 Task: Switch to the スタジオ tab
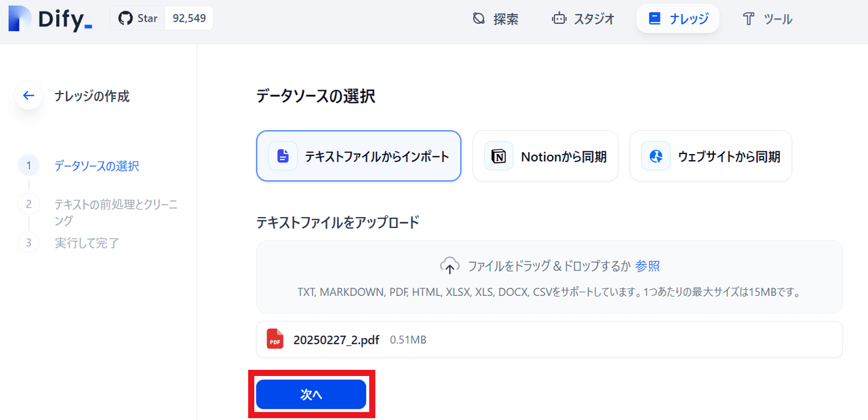pyautogui.click(x=584, y=19)
